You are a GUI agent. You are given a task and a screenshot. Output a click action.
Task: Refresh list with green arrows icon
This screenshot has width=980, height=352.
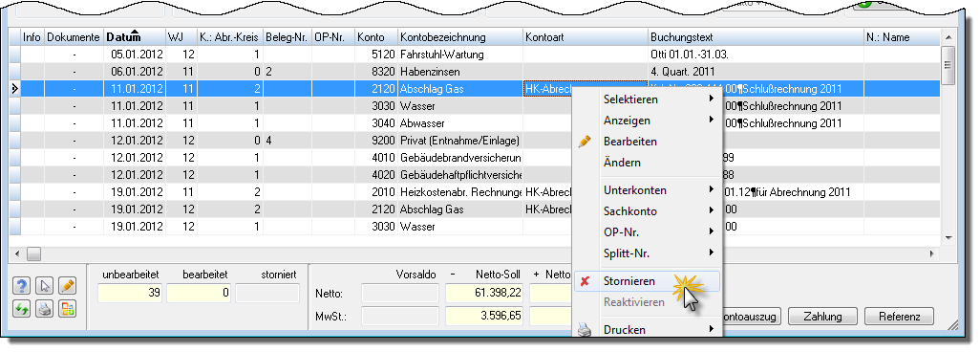(22, 309)
